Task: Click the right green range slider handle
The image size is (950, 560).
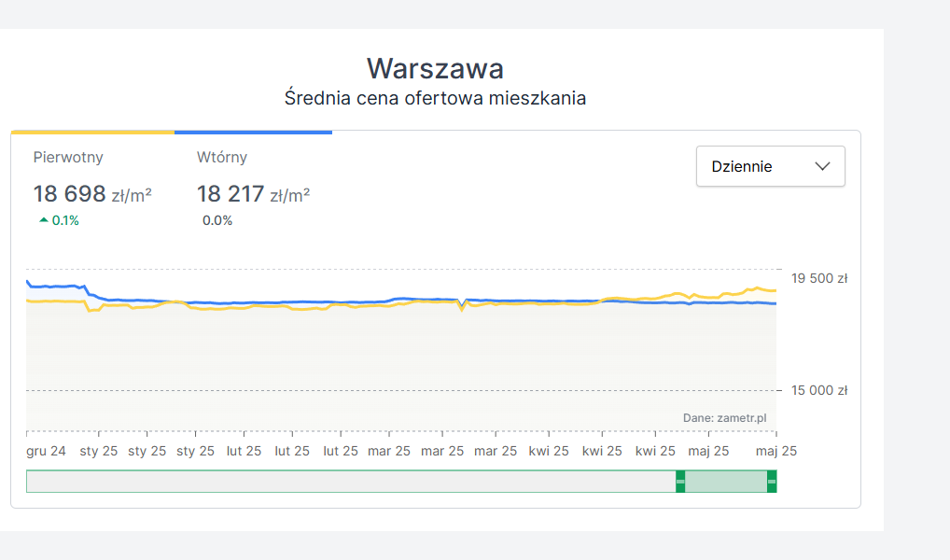Action: 771,482
